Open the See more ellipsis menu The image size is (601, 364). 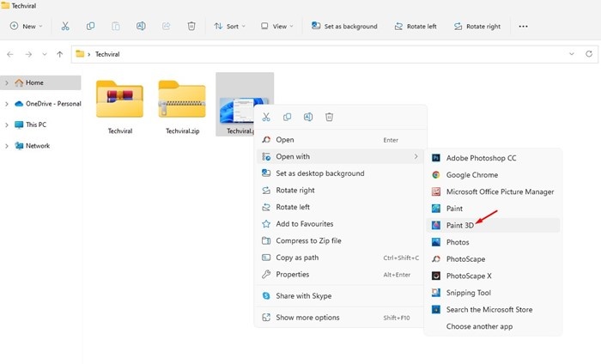[523, 26]
